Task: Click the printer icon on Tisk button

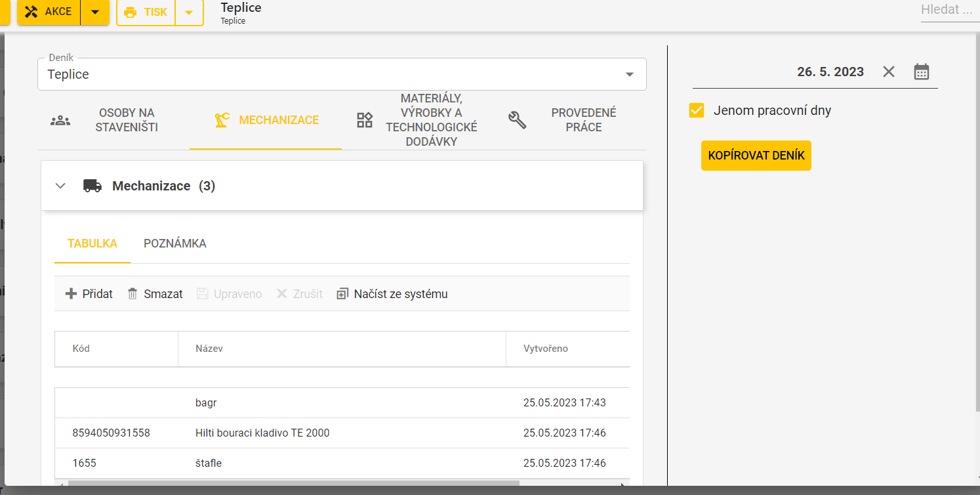Action: (131, 12)
